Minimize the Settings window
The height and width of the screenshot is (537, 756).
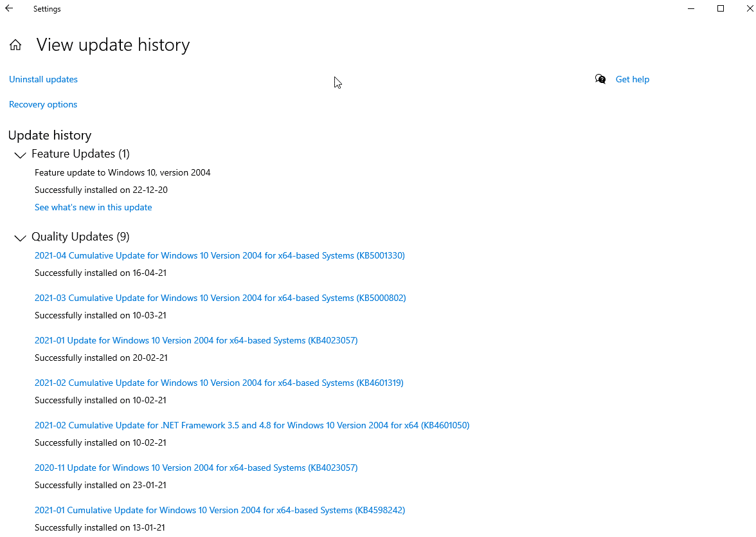click(x=691, y=9)
